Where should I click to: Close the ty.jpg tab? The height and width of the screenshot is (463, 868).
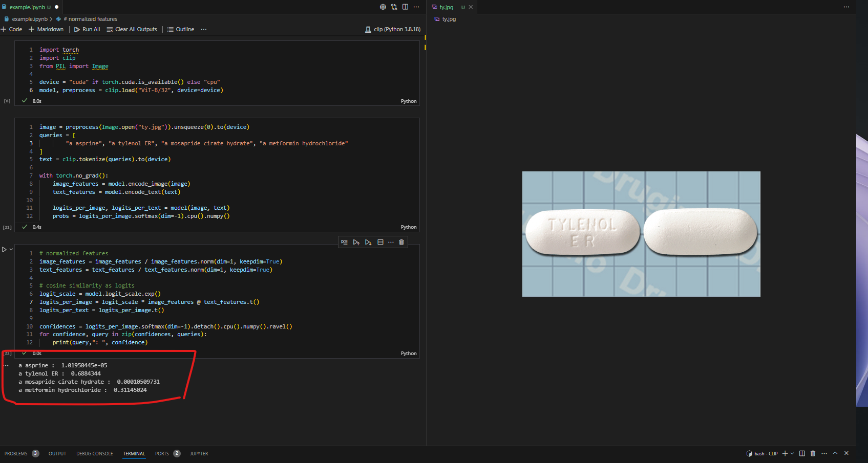[x=471, y=7]
